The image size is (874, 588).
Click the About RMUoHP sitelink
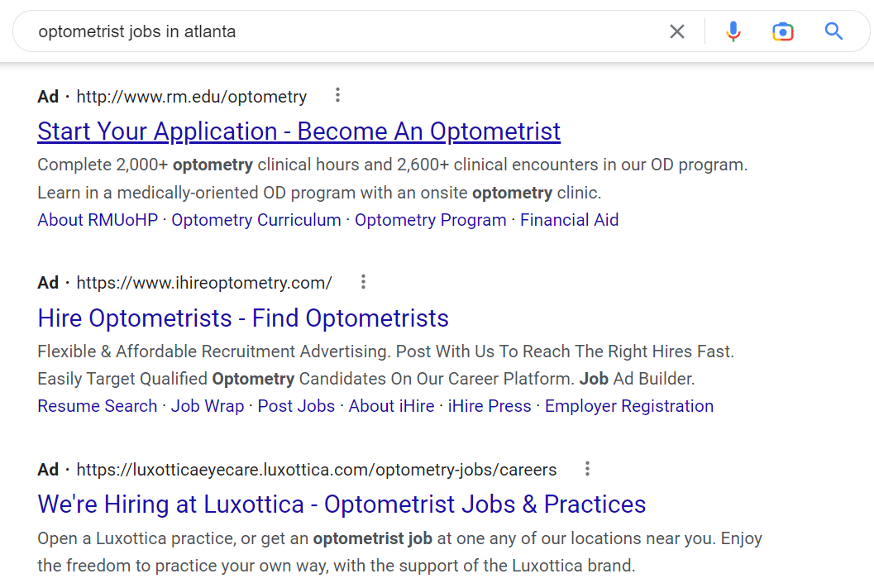[x=98, y=219]
